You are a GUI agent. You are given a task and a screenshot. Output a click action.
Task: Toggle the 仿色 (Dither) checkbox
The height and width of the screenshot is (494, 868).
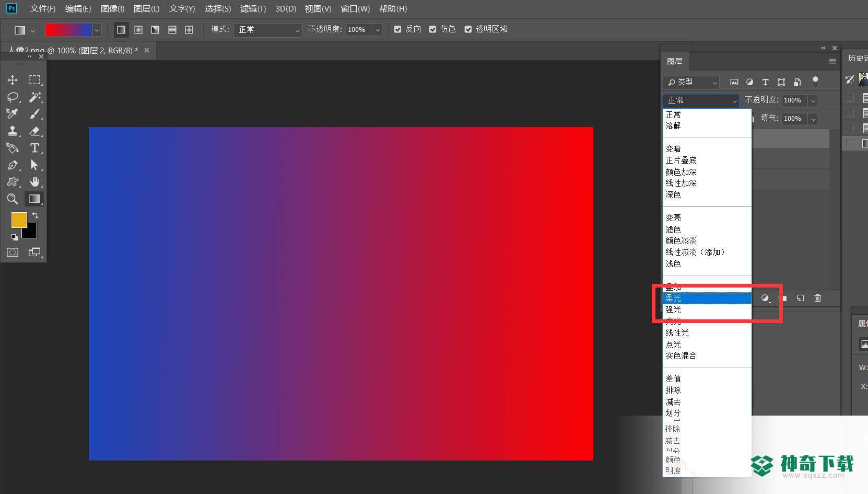433,29
